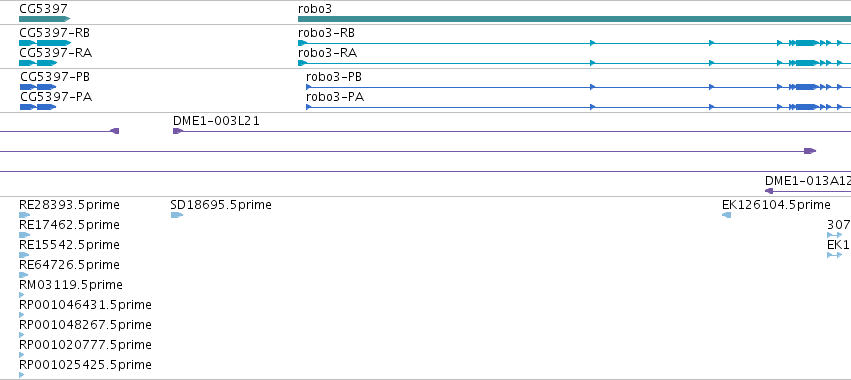Click the CG5397-PB protein glyph

[38, 87]
